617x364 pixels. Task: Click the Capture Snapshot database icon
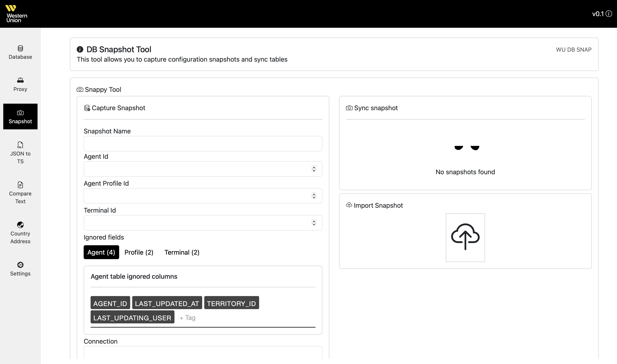(87, 108)
